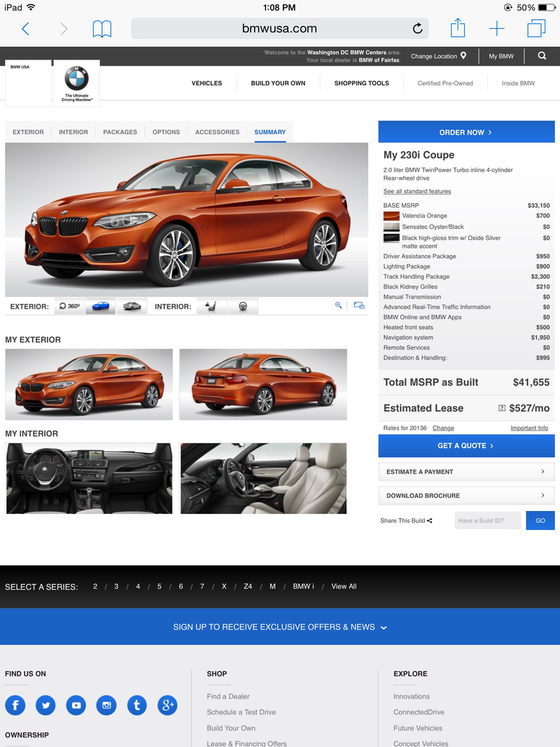This screenshot has width=560, height=747.
Task: Expand Estimate a Payment
Action: 466,472
